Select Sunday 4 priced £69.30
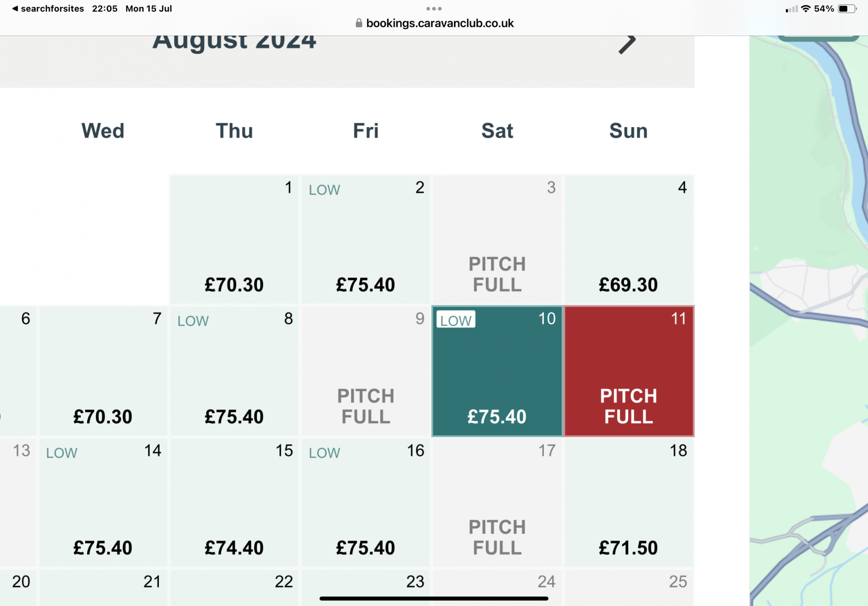 (x=629, y=239)
